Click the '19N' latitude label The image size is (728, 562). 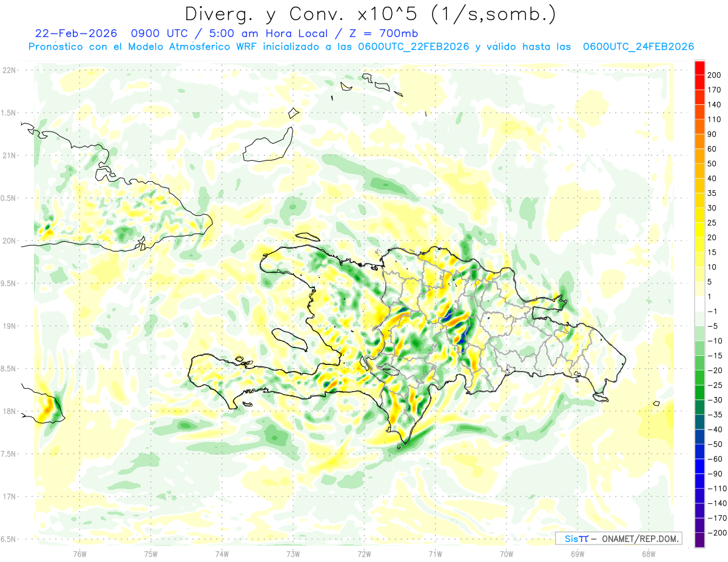click(x=8, y=326)
